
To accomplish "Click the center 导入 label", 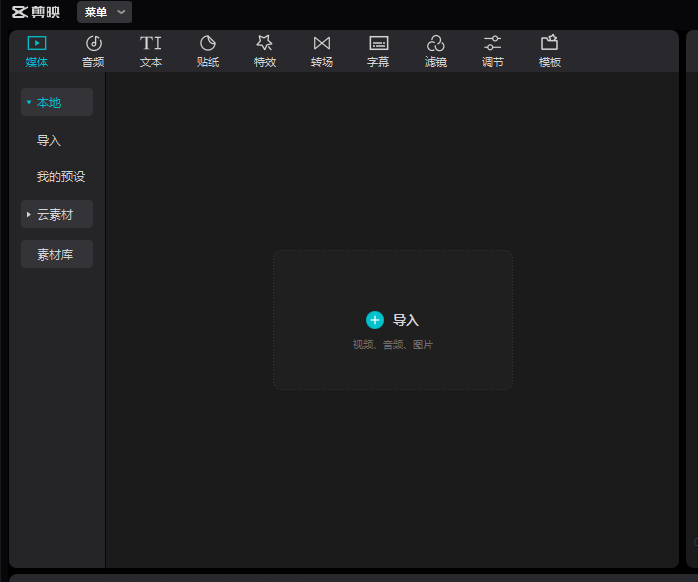I will click(405, 320).
